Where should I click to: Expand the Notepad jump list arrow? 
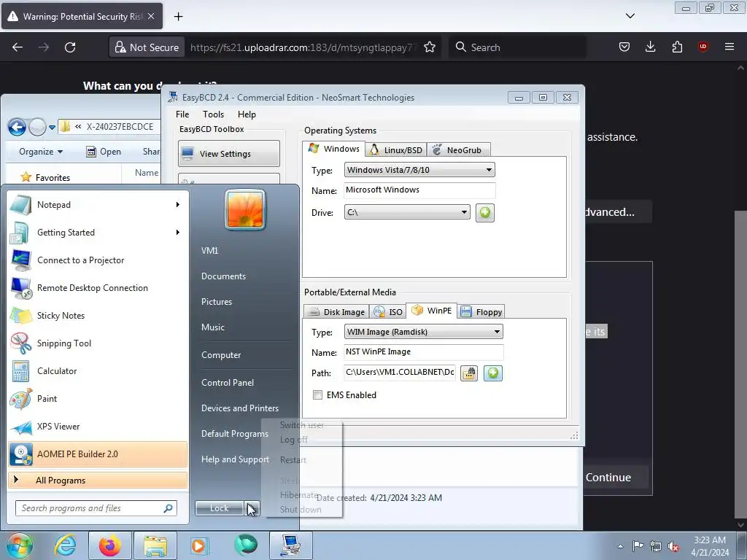pos(178,205)
